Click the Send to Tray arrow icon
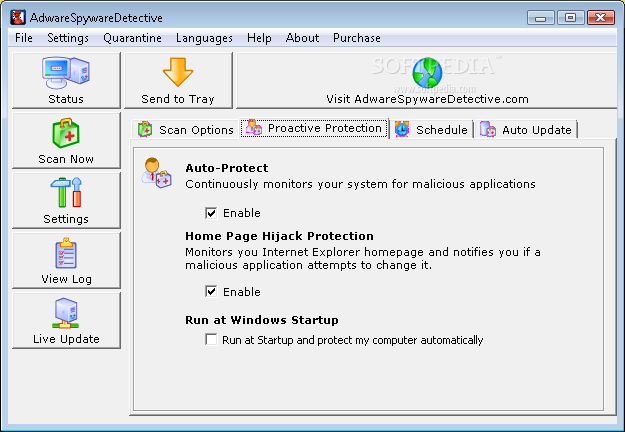 [x=178, y=72]
